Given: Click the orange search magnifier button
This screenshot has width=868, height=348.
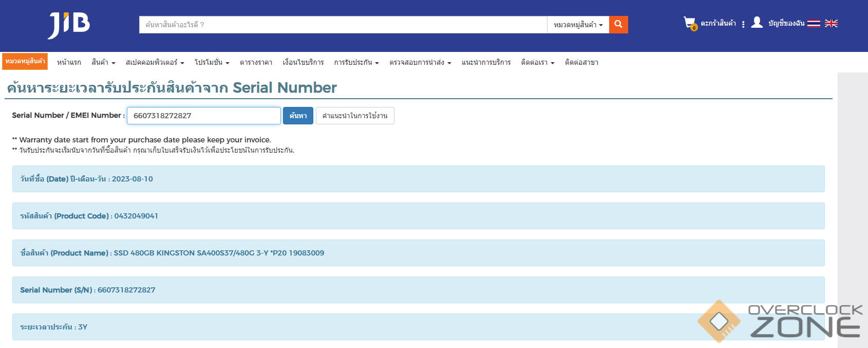Looking at the screenshot, I should (x=618, y=25).
